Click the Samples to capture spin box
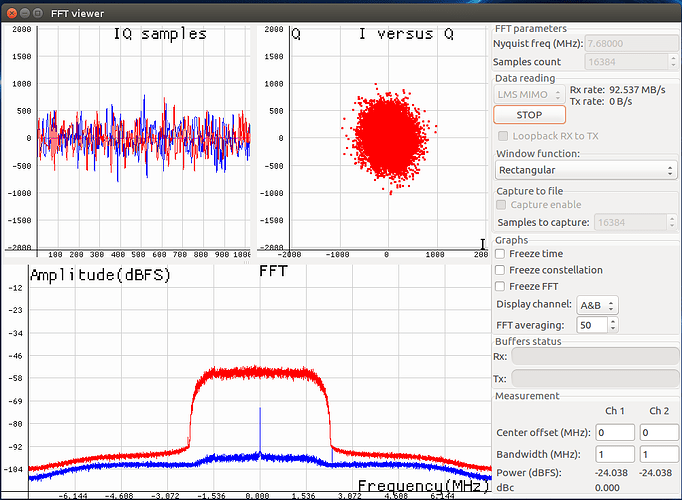682x500 pixels. click(632, 222)
